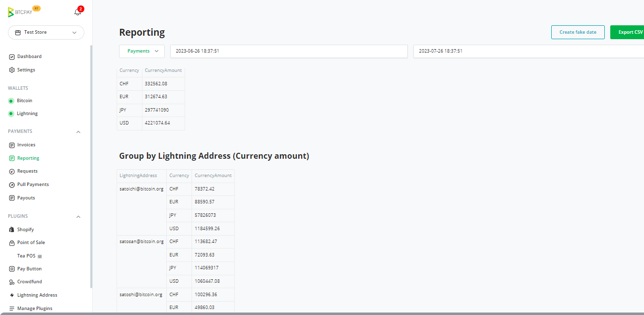Open the Dashboard icon in sidebar
This screenshot has height=315, width=644.
(x=12, y=57)
